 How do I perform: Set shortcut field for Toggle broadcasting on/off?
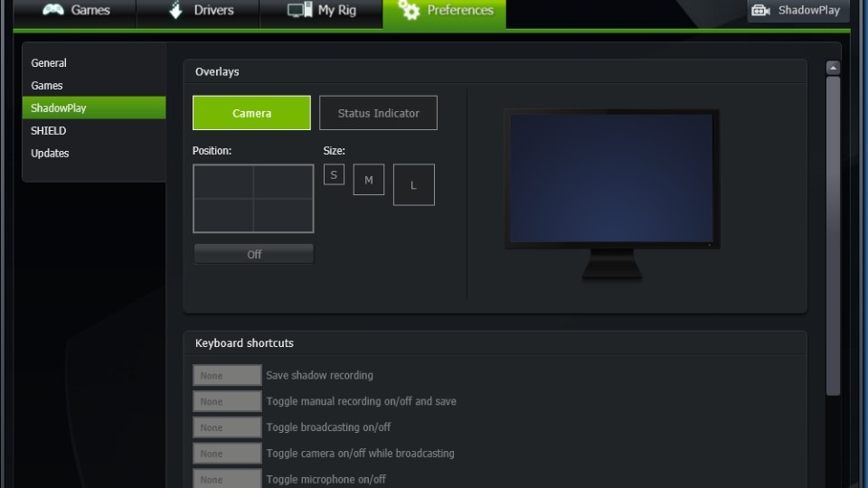click(x=227, y=427)
